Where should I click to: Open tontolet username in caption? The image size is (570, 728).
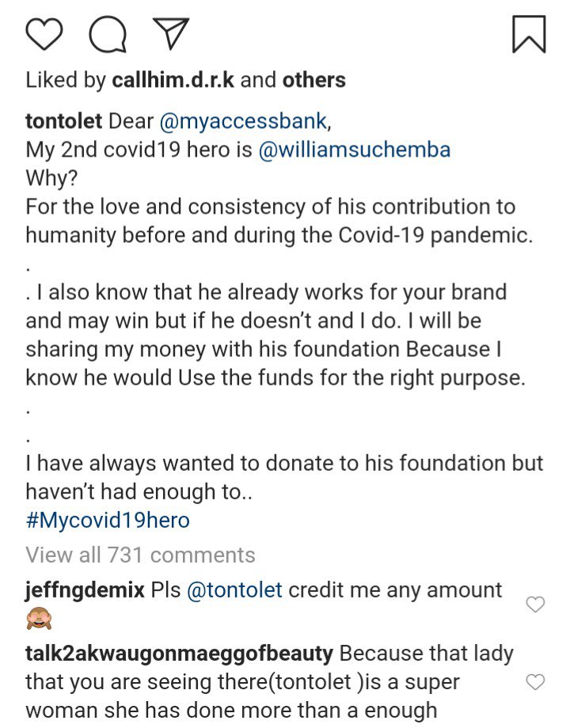[x=63, y=122]
